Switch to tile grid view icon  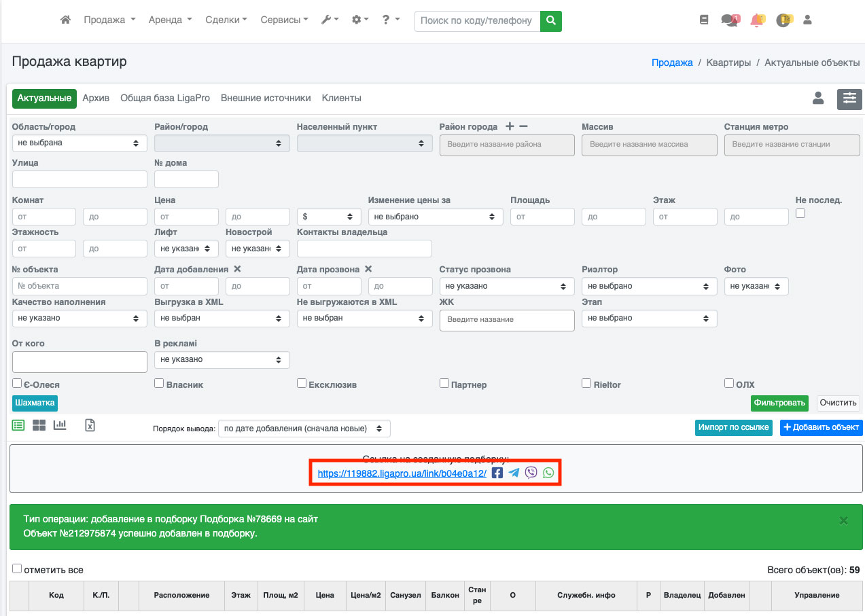(39, 425)
